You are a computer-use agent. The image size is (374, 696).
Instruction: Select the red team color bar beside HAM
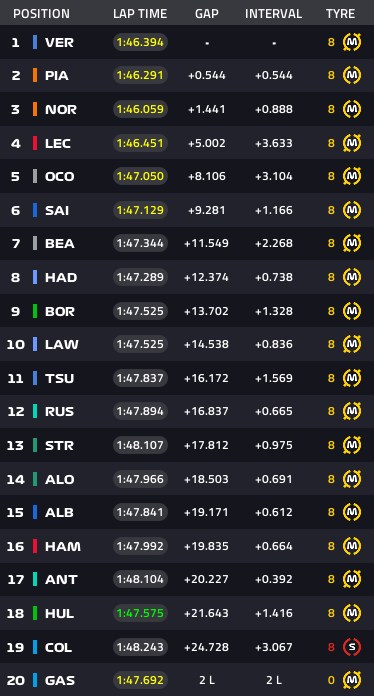coord(35,546)
